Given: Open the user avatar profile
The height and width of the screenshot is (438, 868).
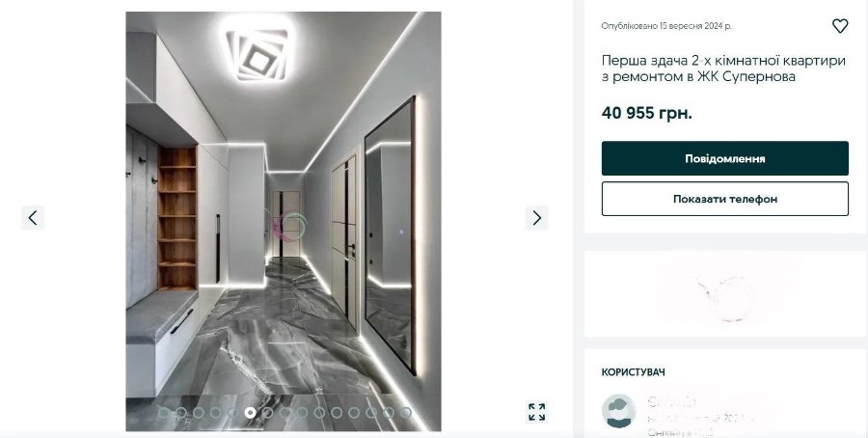Looking at the screenshot, I should tap(618, 411).
